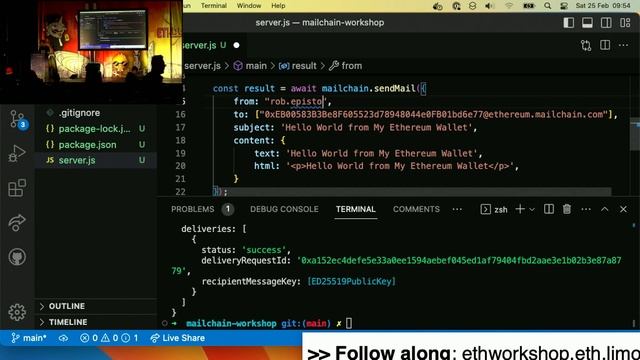The height and width of the screenshot is (360, 640).
Task: Click the code line 17 subject string
Action: point(376,127)
